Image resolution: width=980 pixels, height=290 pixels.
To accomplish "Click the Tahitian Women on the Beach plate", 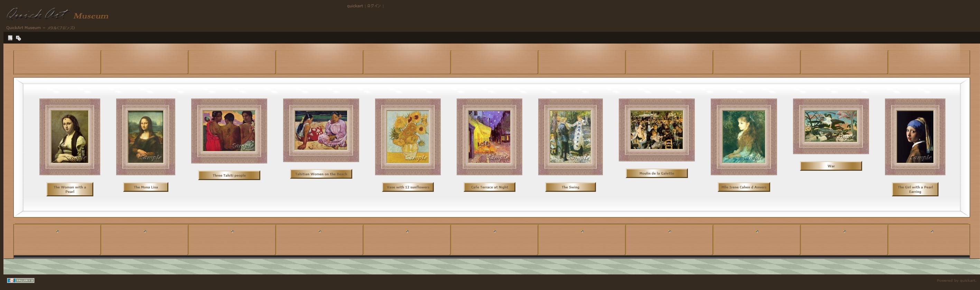I will tap(321, 174).
